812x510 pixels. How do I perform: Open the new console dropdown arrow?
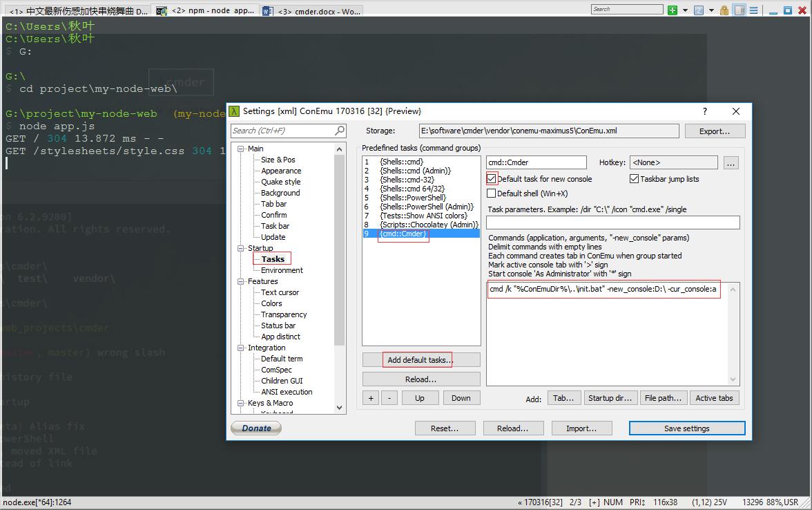point(685,10)
